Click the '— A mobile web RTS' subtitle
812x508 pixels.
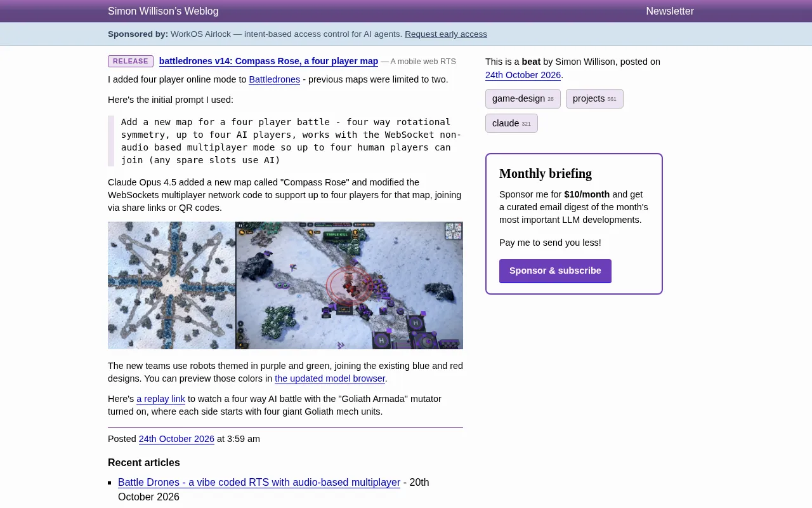pyautogui.click(x=418, y=62)
